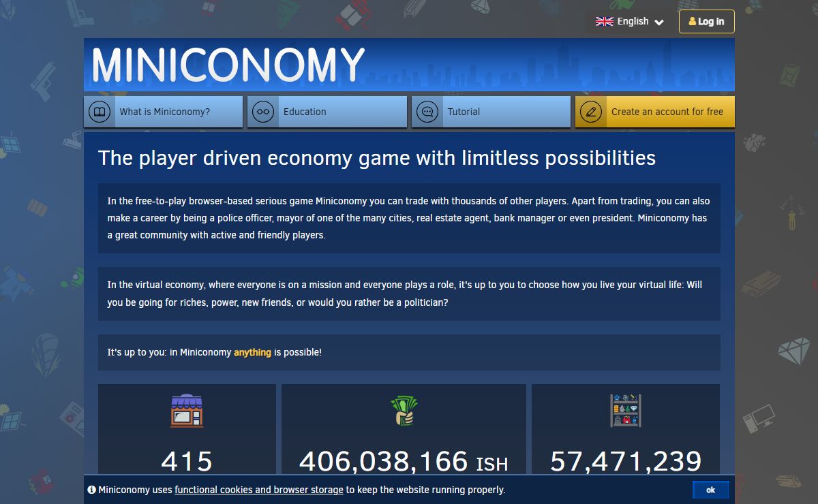
Task: Click the open book icon beside What is Miniconomy
Action: 100,112
